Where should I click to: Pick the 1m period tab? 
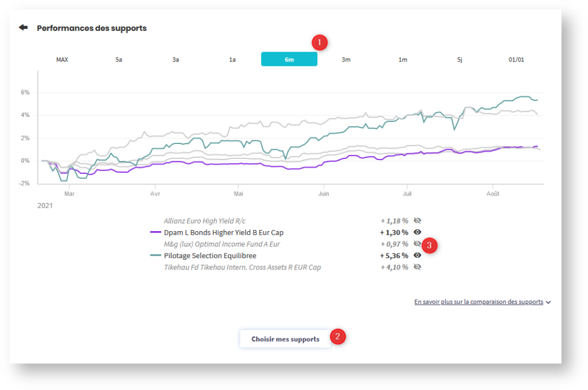click(403, 60)
